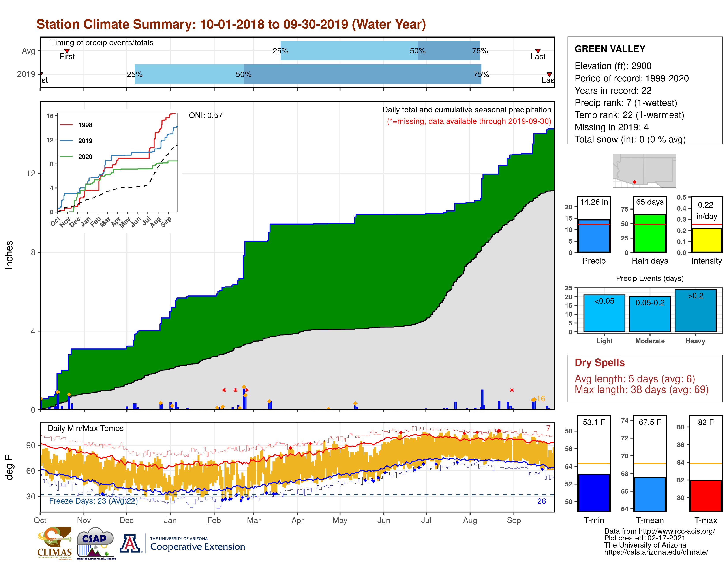Click the 2019 'Last' red triangle marker
Image resolution: width=728 pixels, height=563 pixels.
tap(549, 74)
